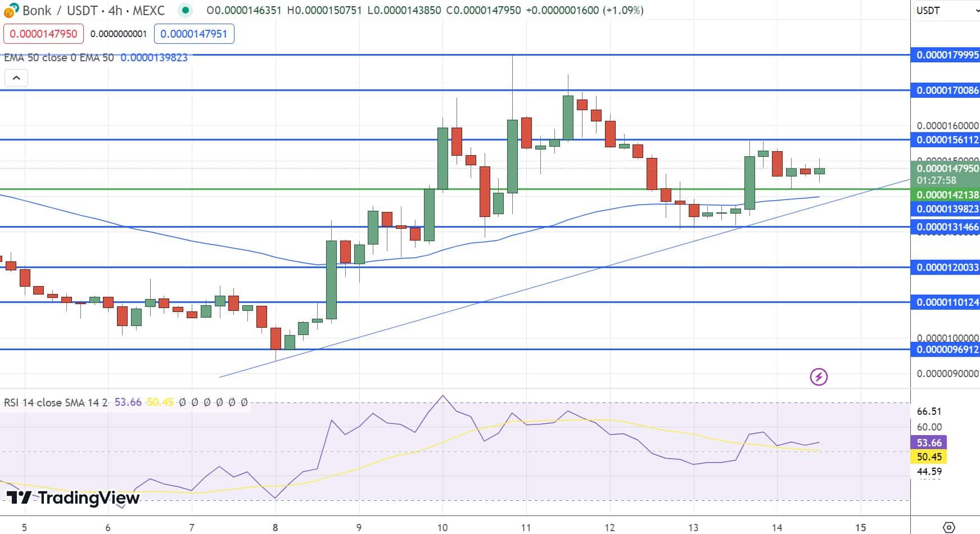The height and width of the screenshot is (534, 980).
Task: Click the green support label 0.0000142138
Action: 946,195
